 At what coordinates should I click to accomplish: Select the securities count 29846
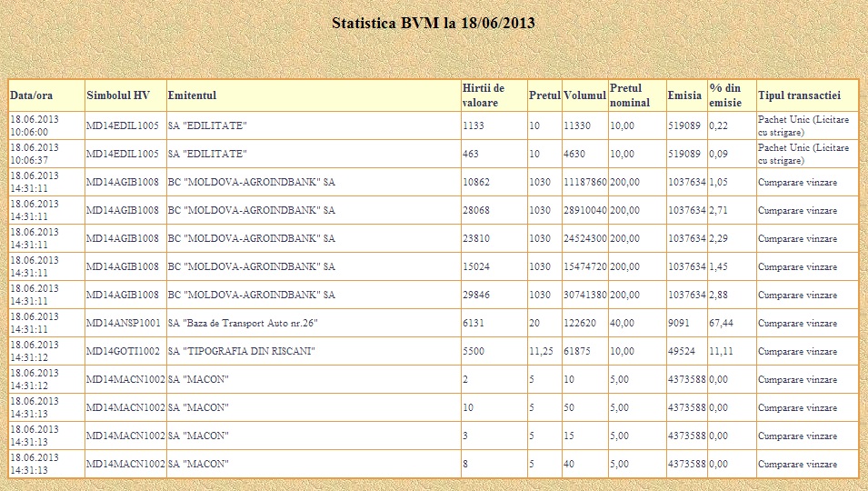[x=476, y=295]
